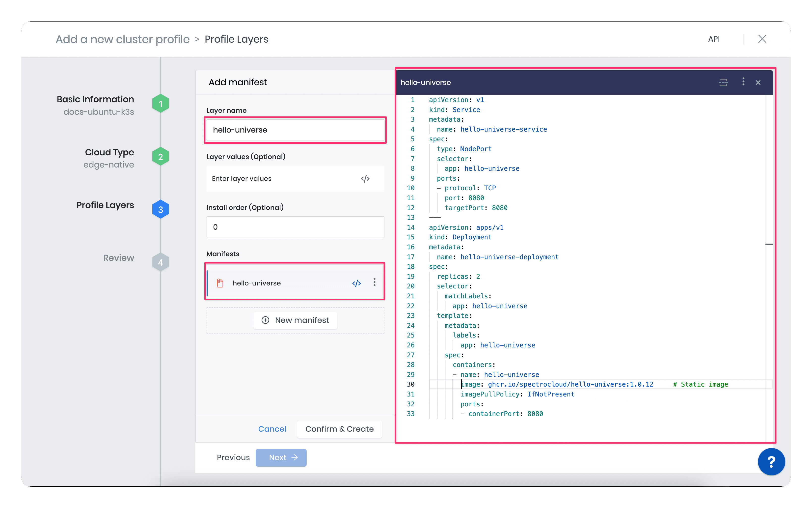This screenshot has height=508, width=812.
Task: Click the close button on hello-universe editor panel
Action: pyautogui.click(x=758, y=82)
